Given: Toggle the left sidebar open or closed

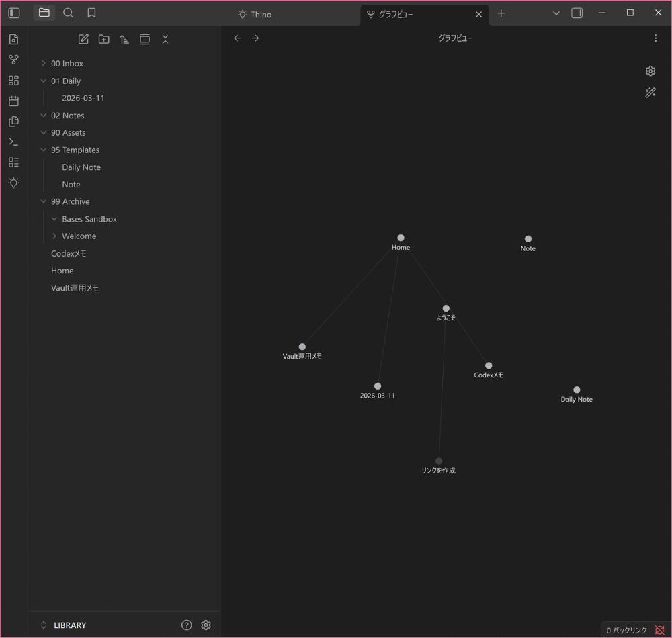Looking at the screenshot, I should (x=13, y=13).
